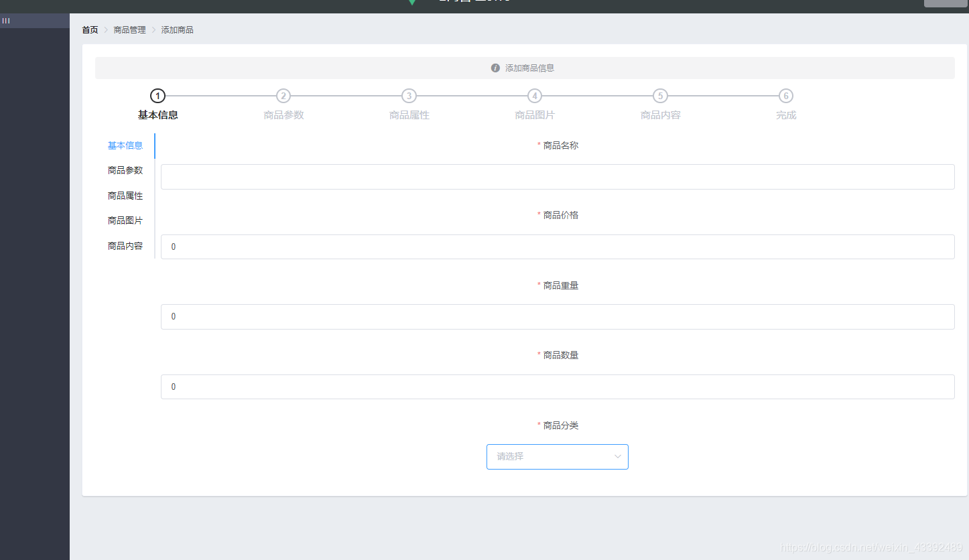This screenshot has height=560, width=969.
Task: Switch to the 基本信息 side tab
Action: coord(125,145)
